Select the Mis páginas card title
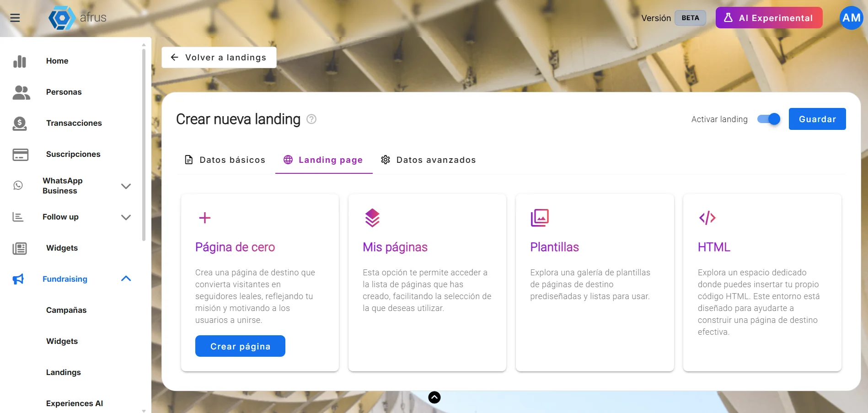The height and width of the screenshot is (413, 868). 395,247
